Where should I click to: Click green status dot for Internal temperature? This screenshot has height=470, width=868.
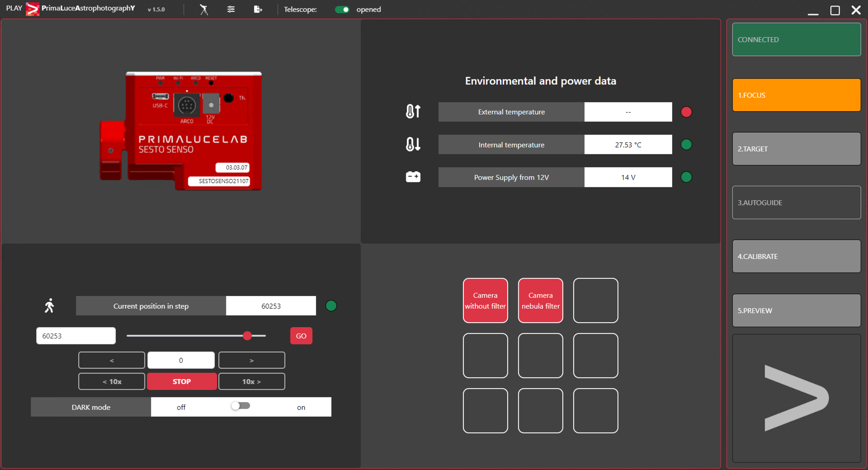pyautogui.click(x=686, y=145)
